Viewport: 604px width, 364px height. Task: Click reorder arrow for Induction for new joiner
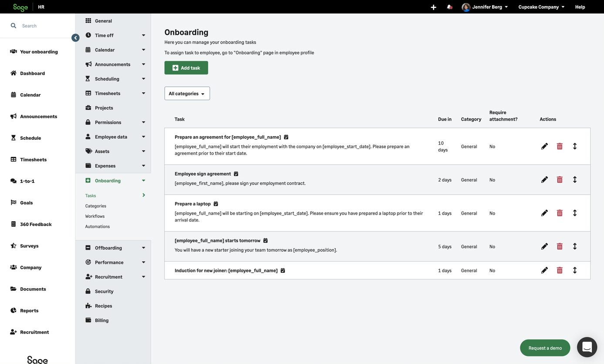[575, 270]
